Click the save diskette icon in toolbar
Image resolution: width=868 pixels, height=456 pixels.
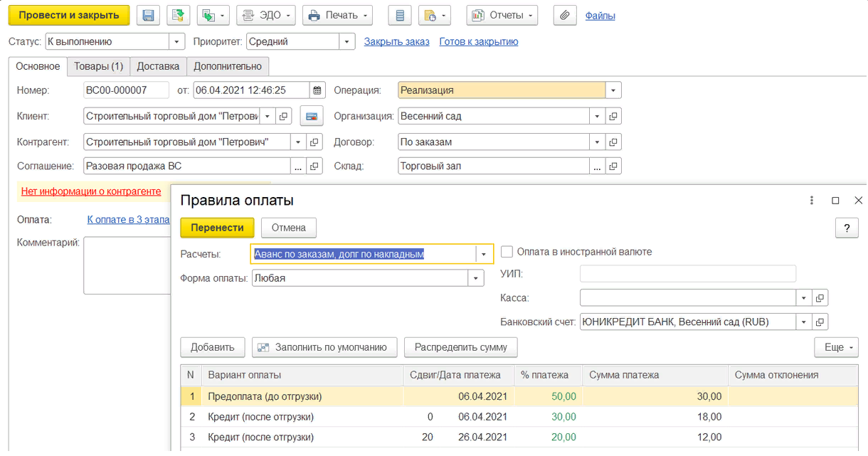[148, 16]
